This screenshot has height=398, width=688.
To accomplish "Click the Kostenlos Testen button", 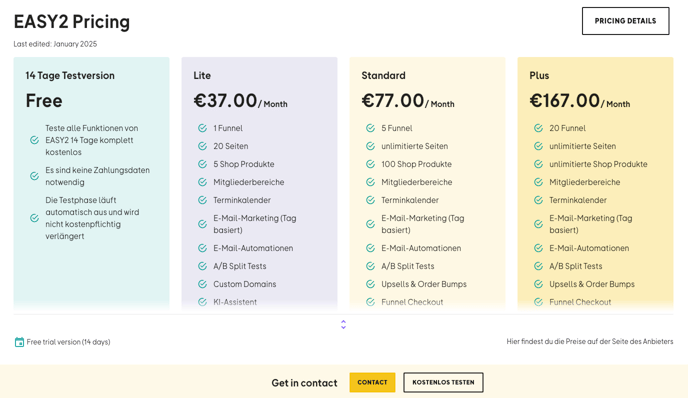I will (x=443, y=382).
